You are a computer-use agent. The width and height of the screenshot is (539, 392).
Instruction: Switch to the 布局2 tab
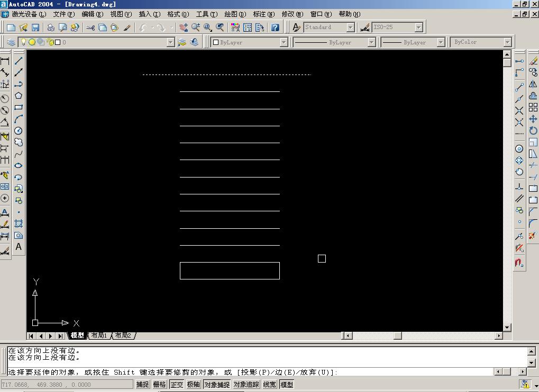coord(123,335)
